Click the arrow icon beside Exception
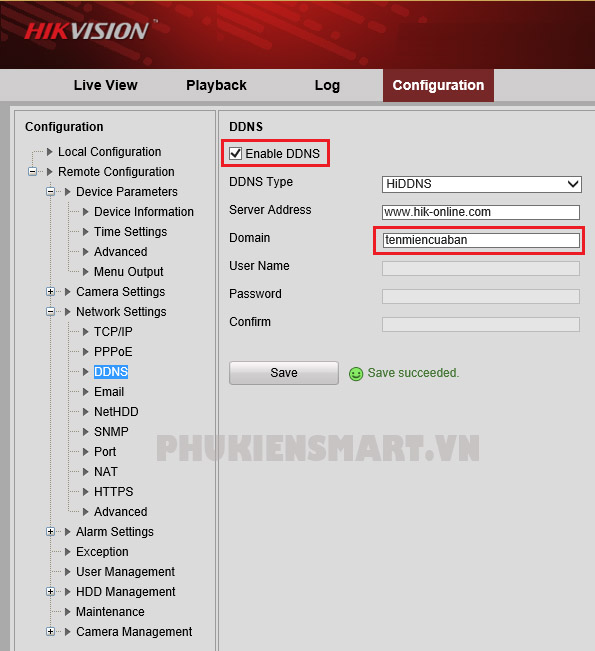Screen dimensions: 595x651 (68, 551)
